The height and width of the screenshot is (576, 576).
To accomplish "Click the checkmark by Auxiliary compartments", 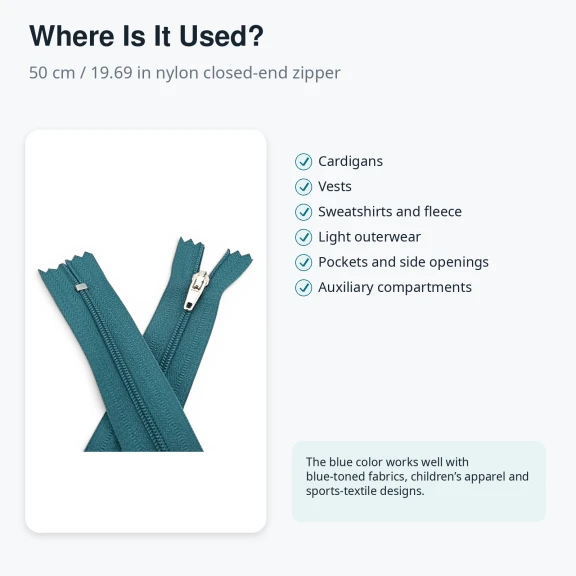I will [x=303, y=288].
